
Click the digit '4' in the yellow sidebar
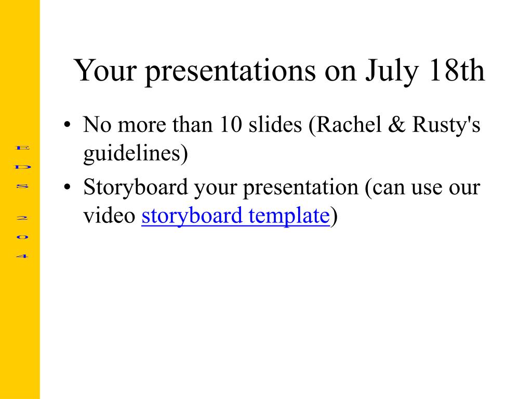[x=22, y=256]
